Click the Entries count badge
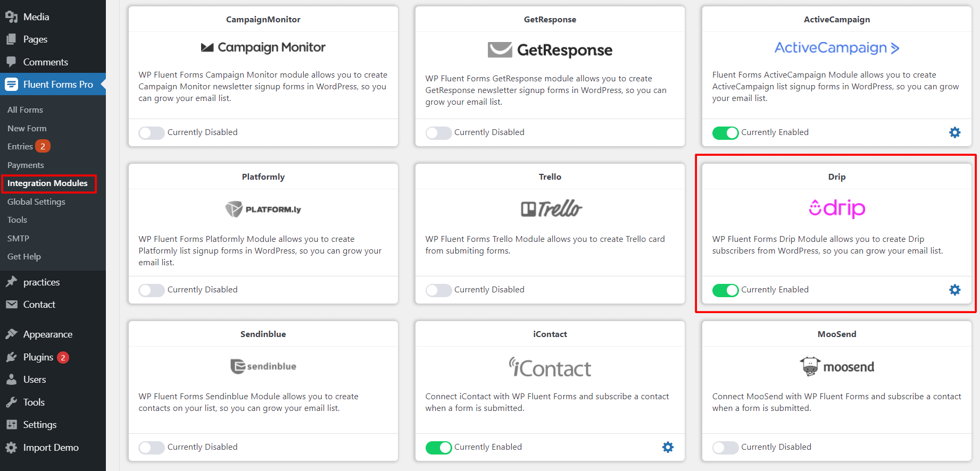Screen dimensions: 980x471 click(x=43, y=146)
